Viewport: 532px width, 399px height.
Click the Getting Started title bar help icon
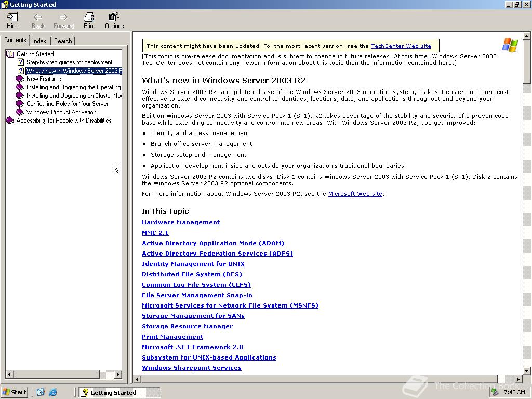pos(4,4)
